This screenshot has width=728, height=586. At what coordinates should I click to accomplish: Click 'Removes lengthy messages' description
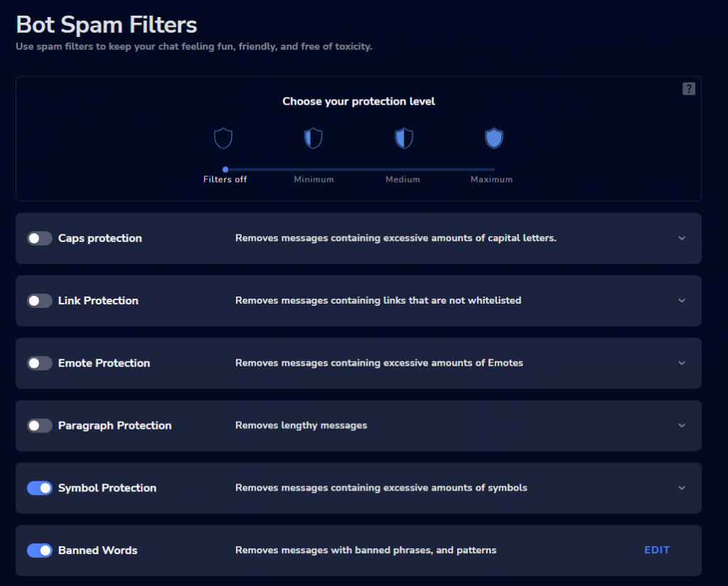[301, 425]
